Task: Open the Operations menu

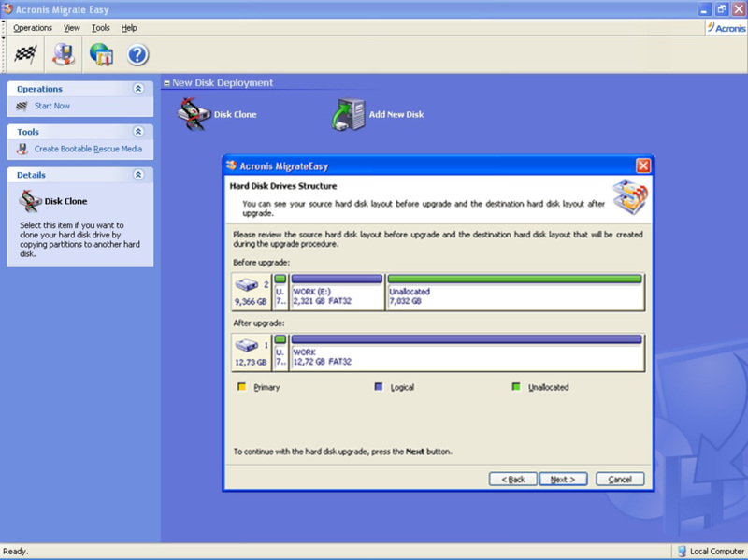Action: pos(33,28)
